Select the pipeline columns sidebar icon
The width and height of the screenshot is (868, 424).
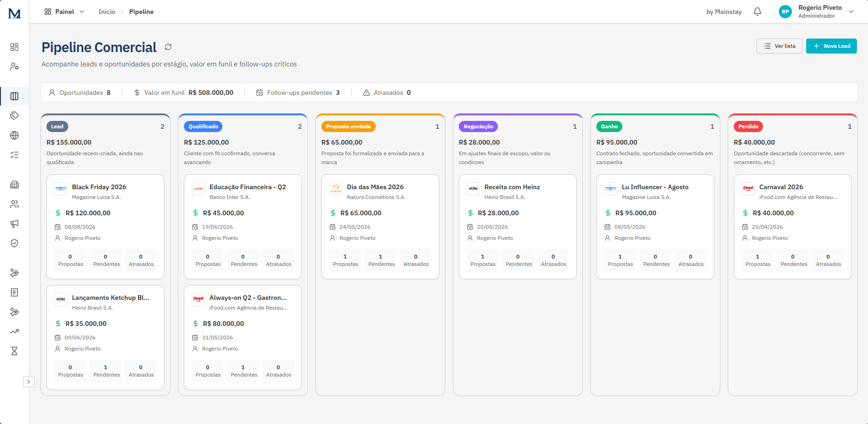click(x=14, y=96)
